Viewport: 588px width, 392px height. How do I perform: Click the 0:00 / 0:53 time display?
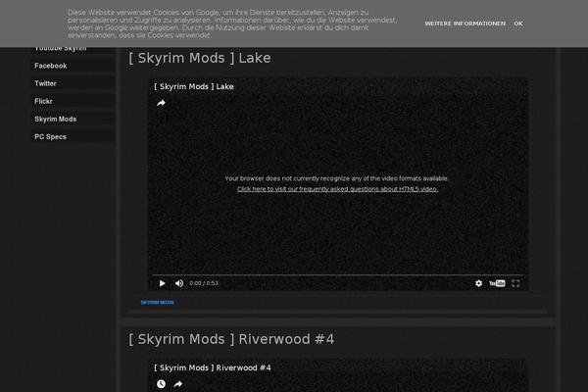point(204,283)
